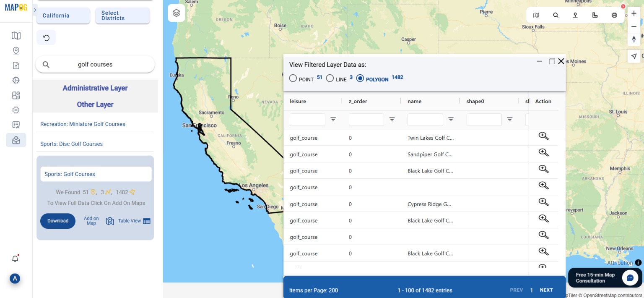The width and height of the screenshot is (644, 298).
Task: Click the Download button for Golf Courses
Action: pyautogui.click(x=58, y=221)
